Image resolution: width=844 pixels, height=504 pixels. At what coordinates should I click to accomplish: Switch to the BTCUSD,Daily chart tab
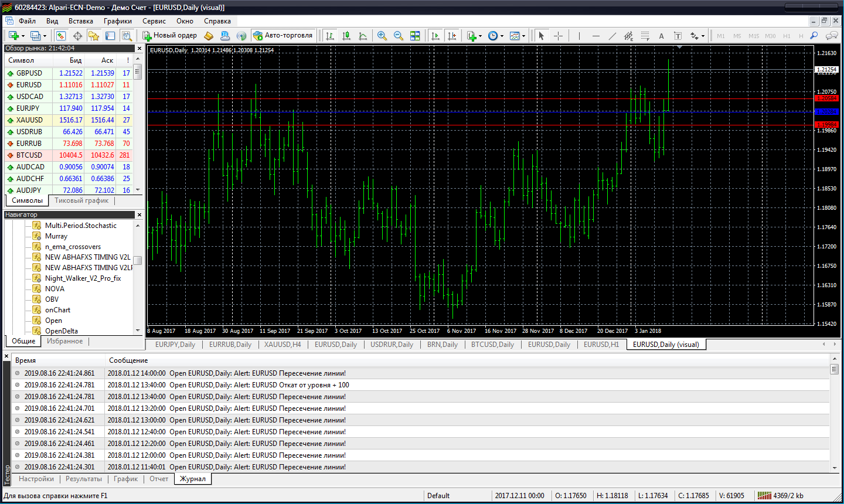pyautogui.click(x=492, y=345)
